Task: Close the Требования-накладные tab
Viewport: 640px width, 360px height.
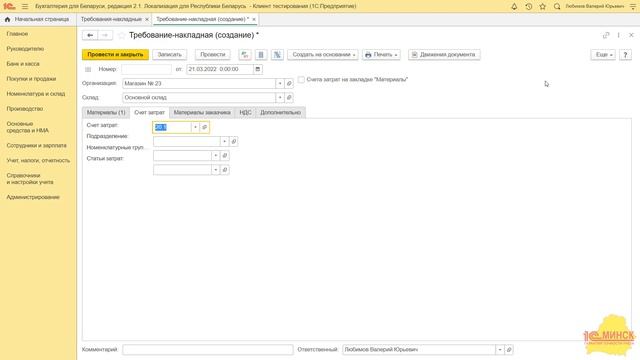Action: coord(147,19)
